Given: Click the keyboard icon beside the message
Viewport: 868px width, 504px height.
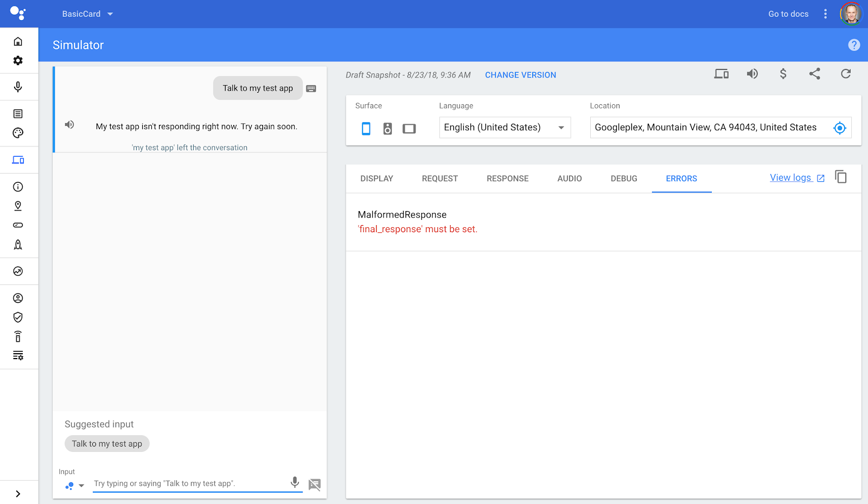Looking at the screenshot, I should 311,88.
